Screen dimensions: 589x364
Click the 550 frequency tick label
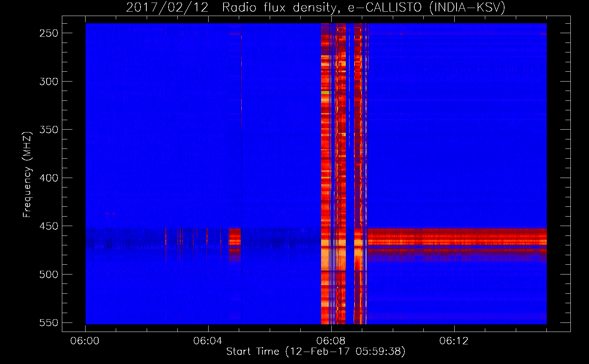click(x=49, y=323)
